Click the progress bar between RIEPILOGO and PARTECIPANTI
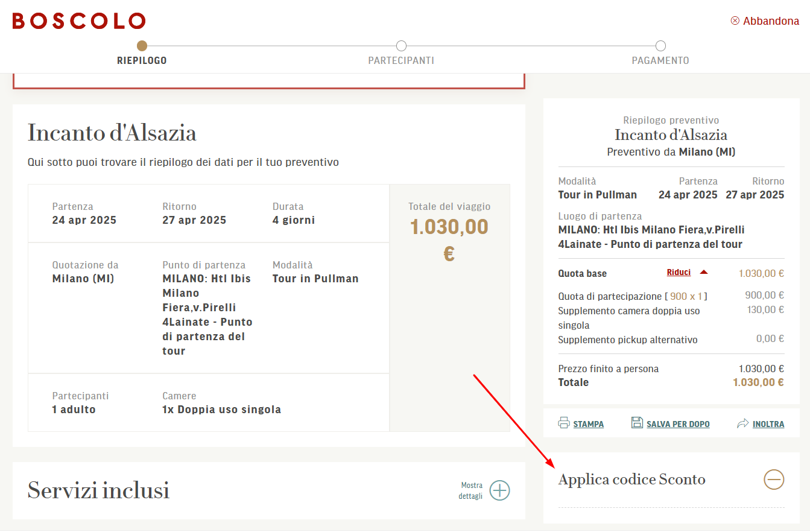The width and height of the screenshot is (810, 532). (271, 45)
